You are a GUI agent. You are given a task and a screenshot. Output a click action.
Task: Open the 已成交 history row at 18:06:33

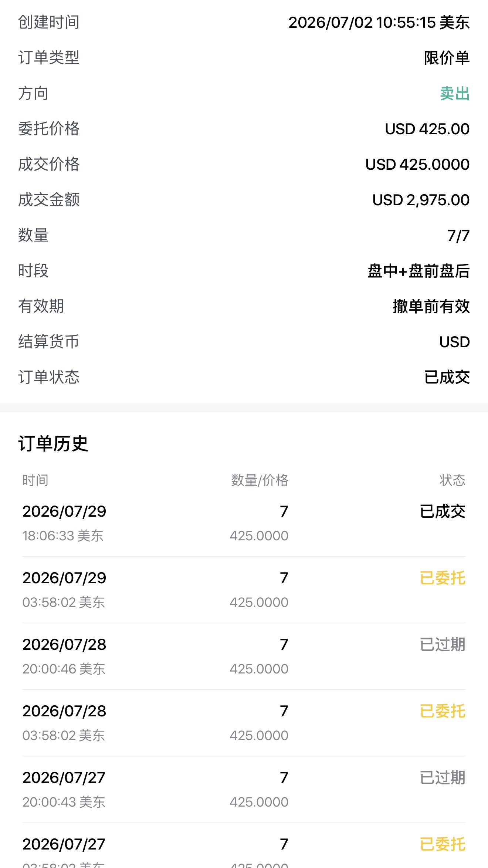coord(244,523)
